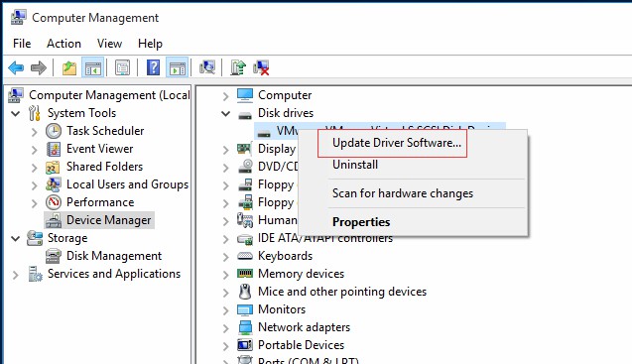Click the Performance icon
Image resolution: width=632 pixels, height=364 pixels.
click(x=54, y=202)
